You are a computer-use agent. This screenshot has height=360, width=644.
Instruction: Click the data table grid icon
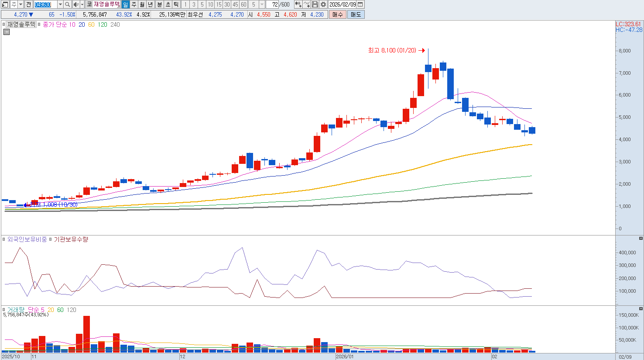(7, 32)
